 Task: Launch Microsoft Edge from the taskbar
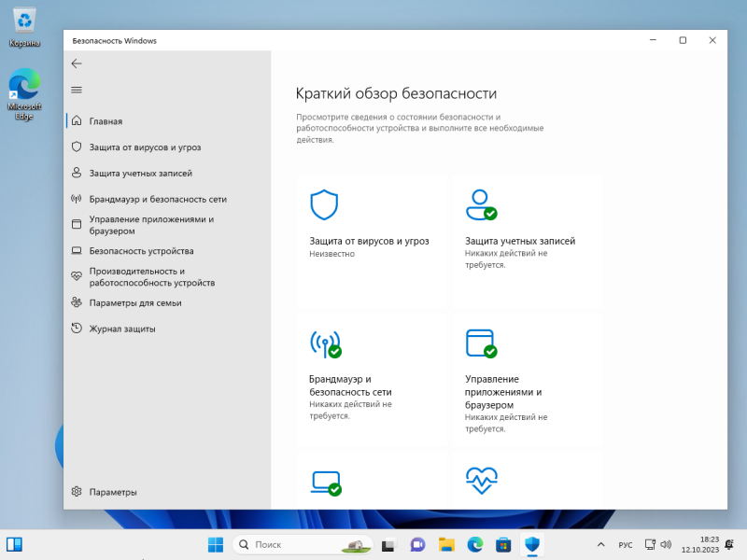tap(475, 544)
